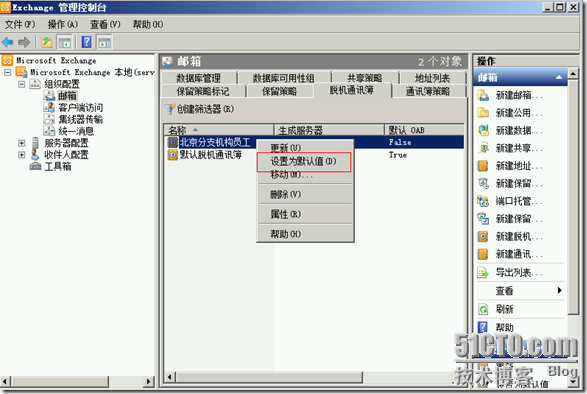Click the 创建筛选器 filter funnel icon
587x394 pixels.
(x=170, y=109)
